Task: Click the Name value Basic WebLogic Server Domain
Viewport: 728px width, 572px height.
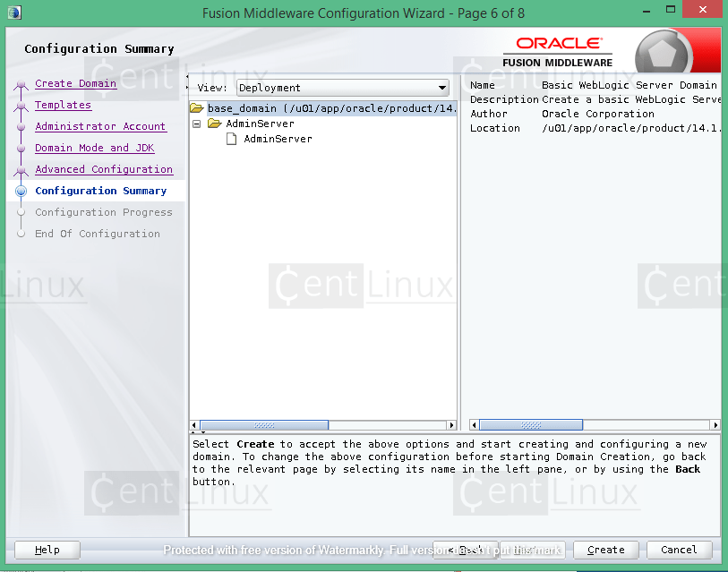Action: (630, 85)
